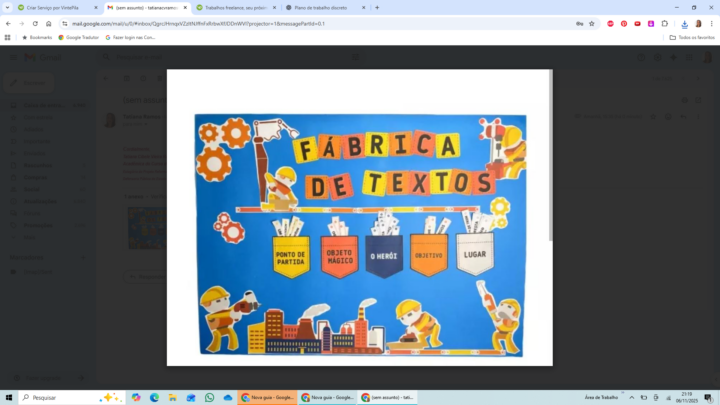Open the browser home page icon
Screen dimensions: 720x405
pyautogui.click(x=49, y=23)
